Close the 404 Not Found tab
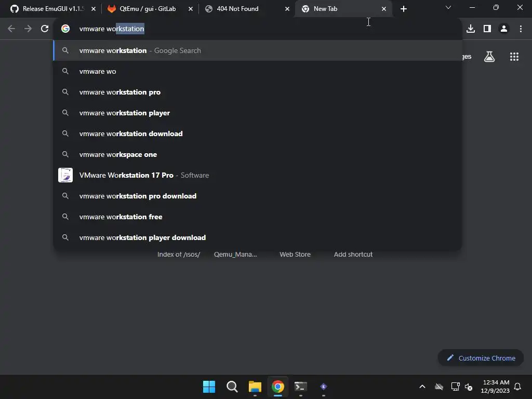The width and height of the screenshot is (532, 399). [x=287, y=9]
